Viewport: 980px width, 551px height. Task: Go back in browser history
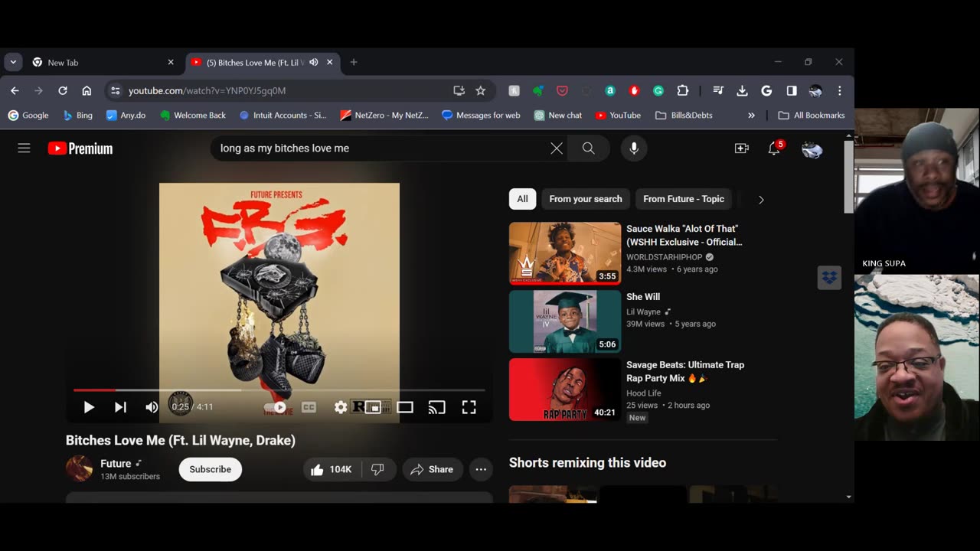[15, 90]
